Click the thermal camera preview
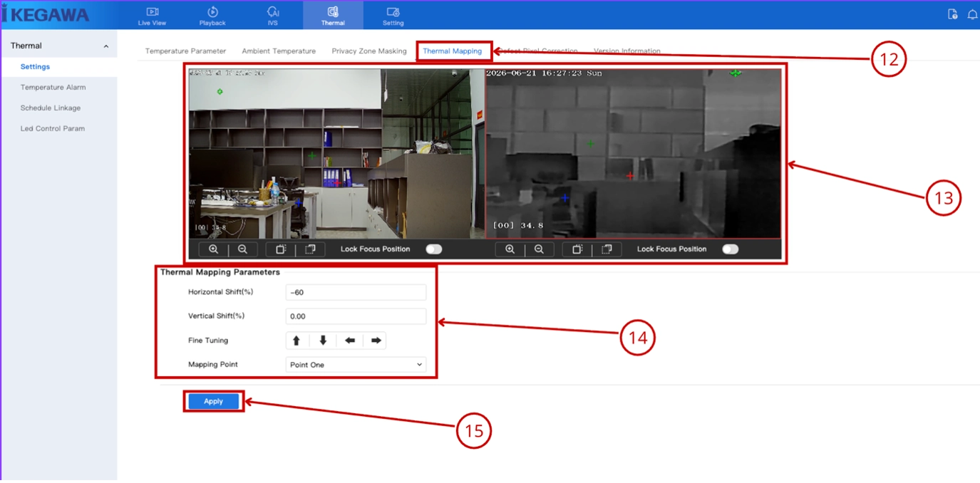The image size is (980, 483). [633, 153]
